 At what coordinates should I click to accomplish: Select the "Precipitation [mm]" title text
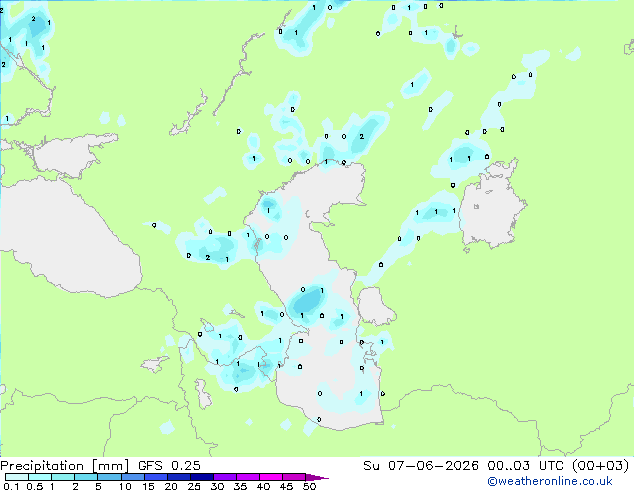[x=64, y=466]
